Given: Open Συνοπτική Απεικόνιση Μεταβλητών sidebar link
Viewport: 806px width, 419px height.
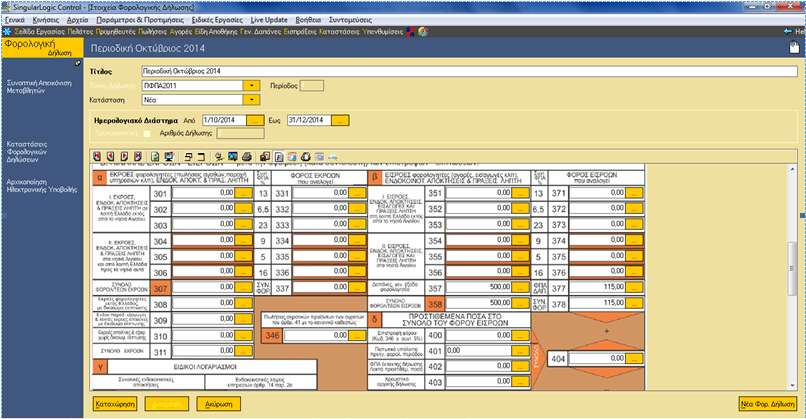Looking at the screenshot, I should [39, 86].
